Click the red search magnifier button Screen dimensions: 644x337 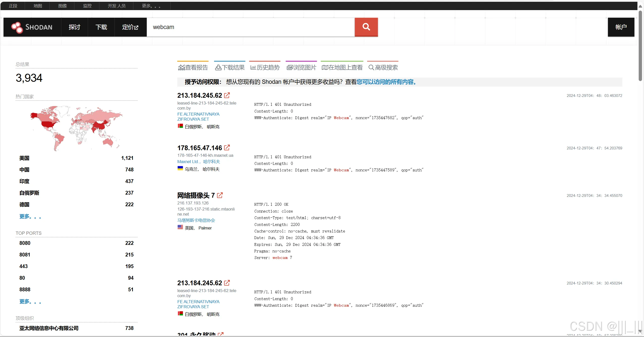[x=366, y=27]
